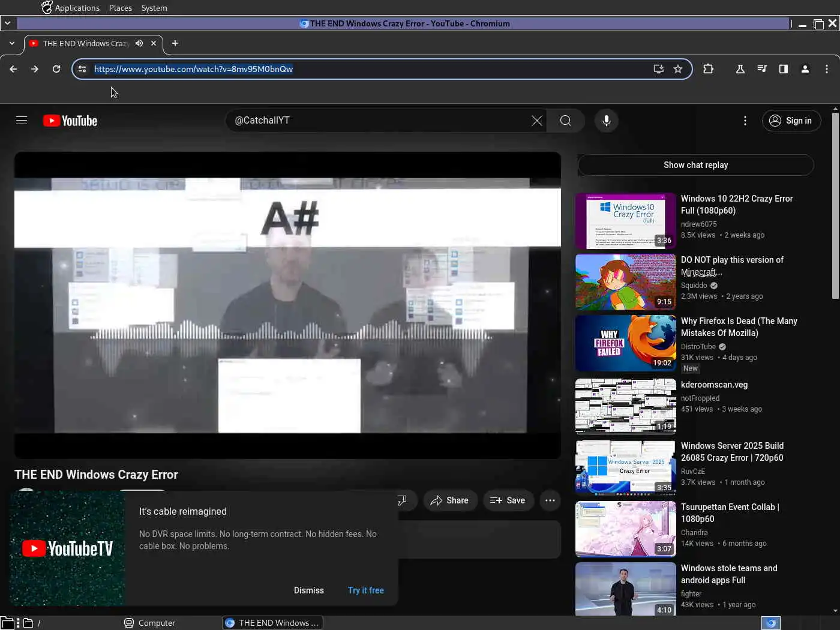840x630 pixels.
Task: Toggle the browser side panel
Action: pos(784,69)
